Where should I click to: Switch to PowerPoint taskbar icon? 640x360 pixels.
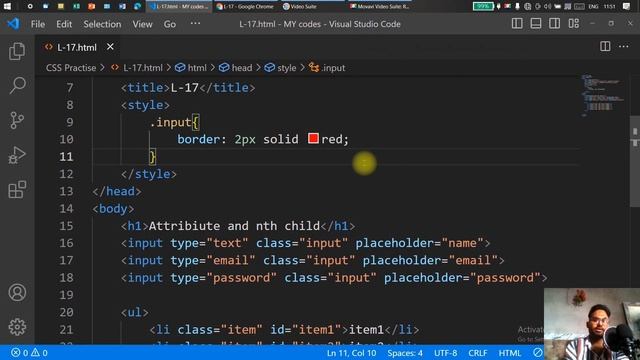91,6
